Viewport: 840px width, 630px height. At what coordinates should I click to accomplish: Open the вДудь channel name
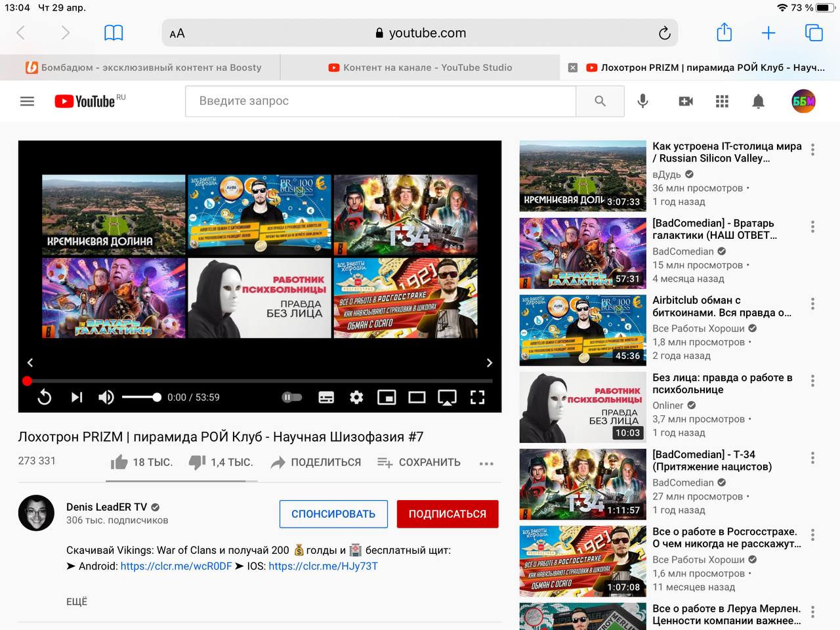(666, 175)
